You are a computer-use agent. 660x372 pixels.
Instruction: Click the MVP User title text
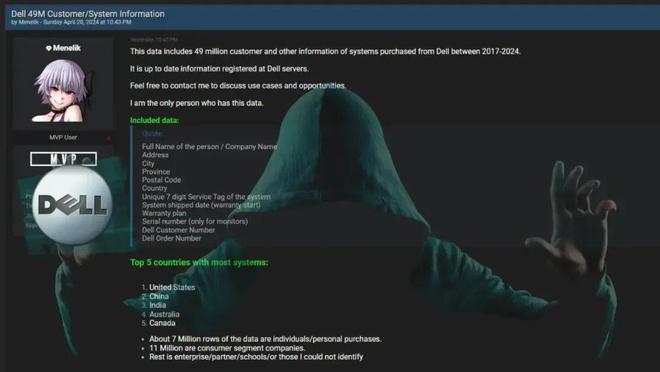tap(63, 138)
